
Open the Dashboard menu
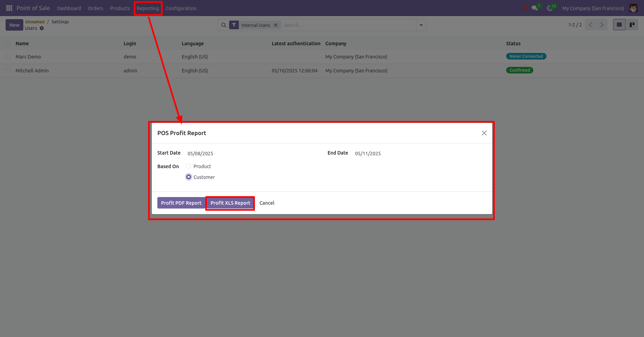69,8
